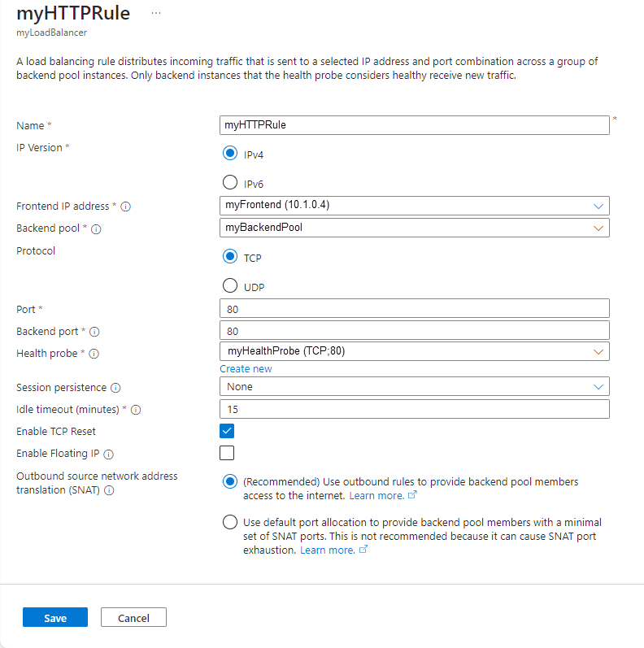Select the IPv6 radio button

[x=230, y=183]
